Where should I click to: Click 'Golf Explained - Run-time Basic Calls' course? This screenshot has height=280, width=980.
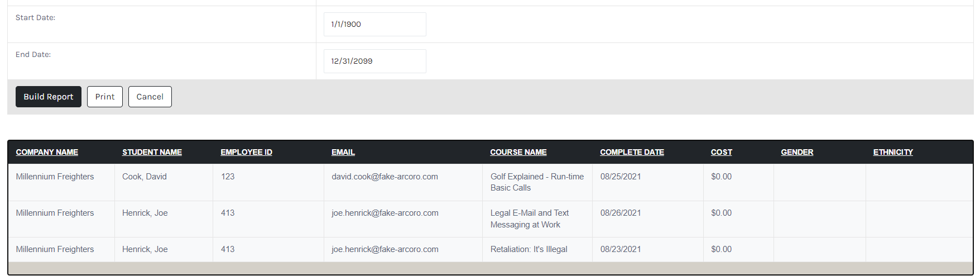coord(537,182)
